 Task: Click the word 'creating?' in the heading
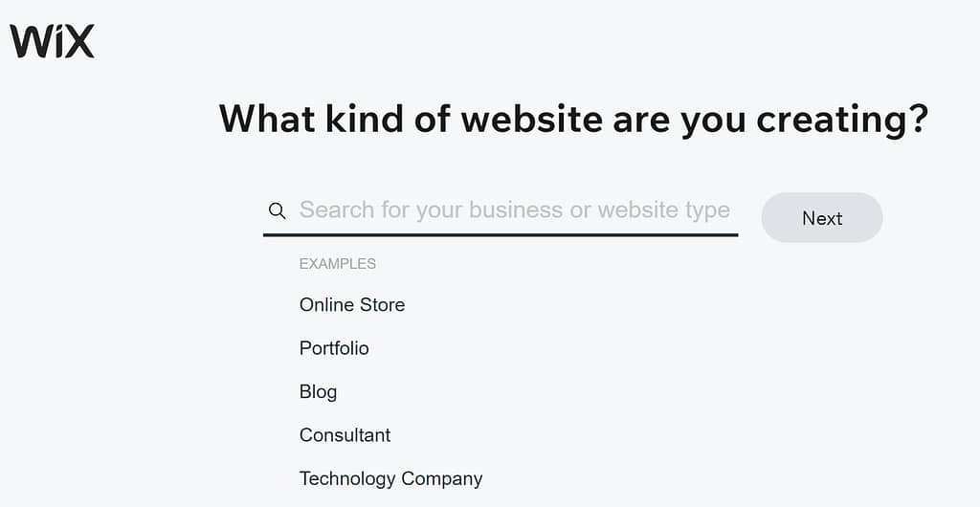click(843, 119)
